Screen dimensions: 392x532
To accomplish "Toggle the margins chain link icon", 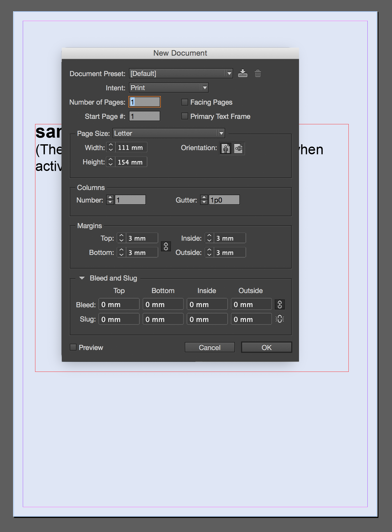I will click(166, 246).
